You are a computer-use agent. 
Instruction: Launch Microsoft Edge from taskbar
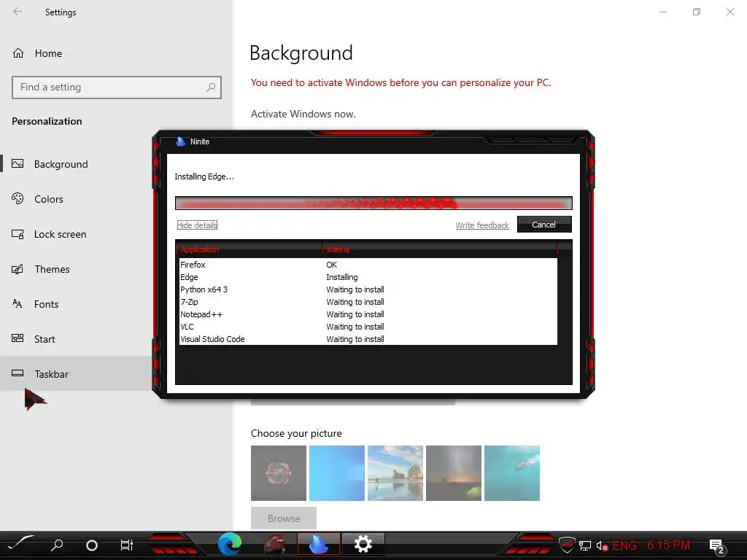click(x=230, y=544)
